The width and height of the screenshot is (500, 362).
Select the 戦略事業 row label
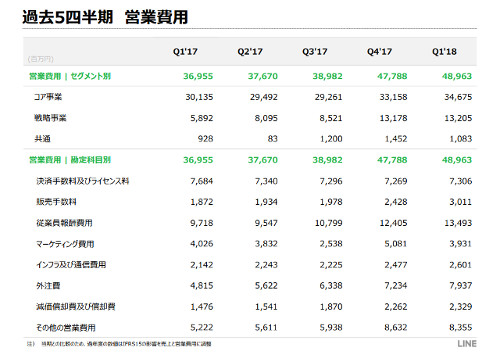tap(50, 118)
